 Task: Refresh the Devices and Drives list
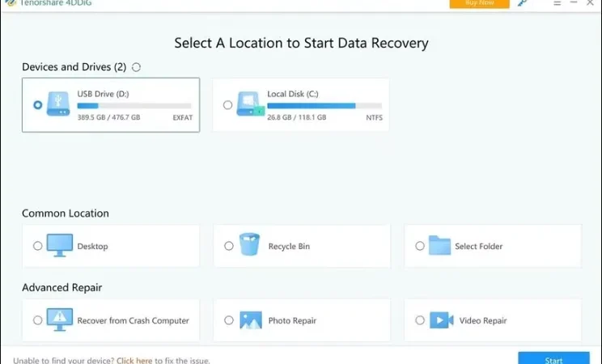click(x=136, y=67)
